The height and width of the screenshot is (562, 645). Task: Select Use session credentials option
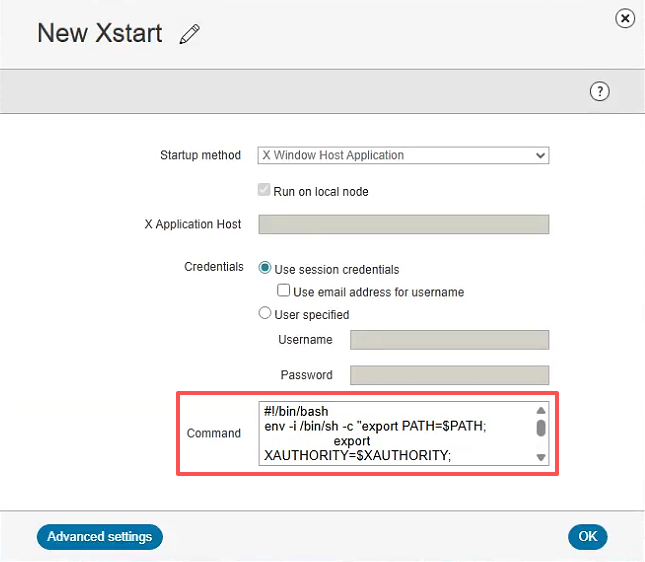(265, 269)
